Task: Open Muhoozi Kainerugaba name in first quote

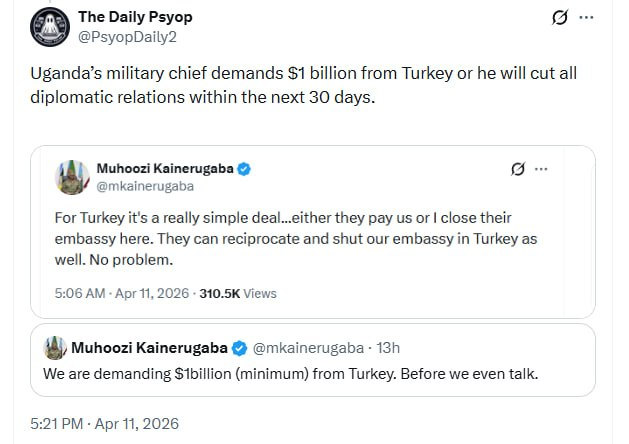Action: point(165,169)
